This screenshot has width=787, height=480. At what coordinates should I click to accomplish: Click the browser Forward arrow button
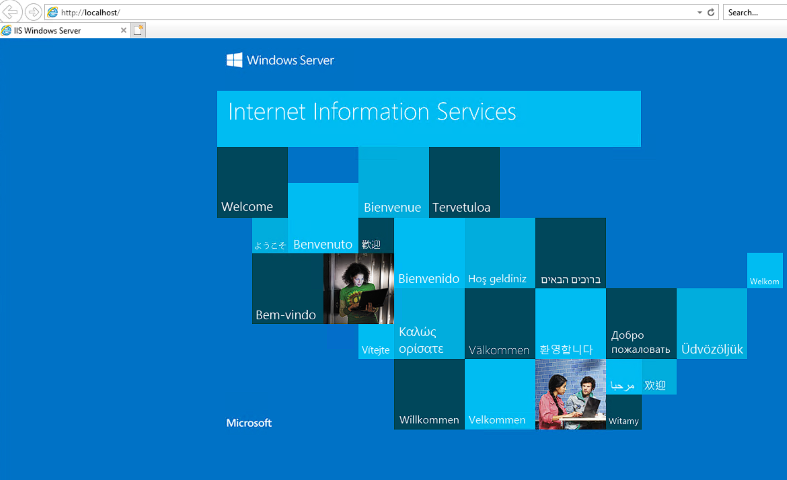click(33, 12)
